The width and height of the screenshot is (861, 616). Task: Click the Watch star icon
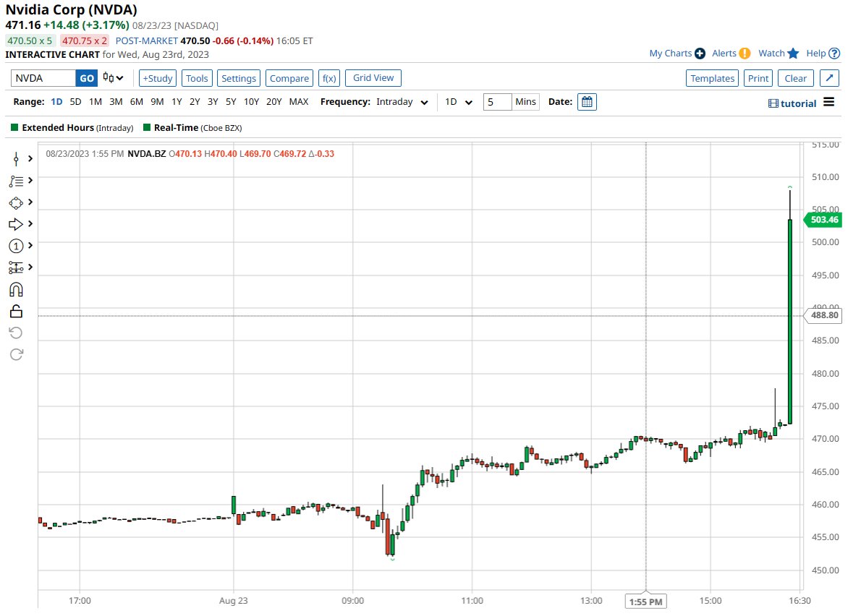[x=793, y=54]
